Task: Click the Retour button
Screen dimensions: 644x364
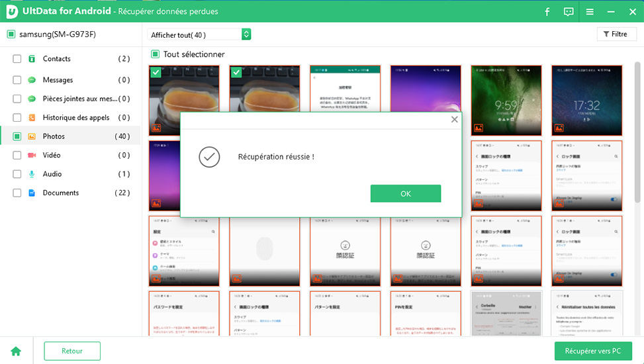Action: click(x=72, y=351)
